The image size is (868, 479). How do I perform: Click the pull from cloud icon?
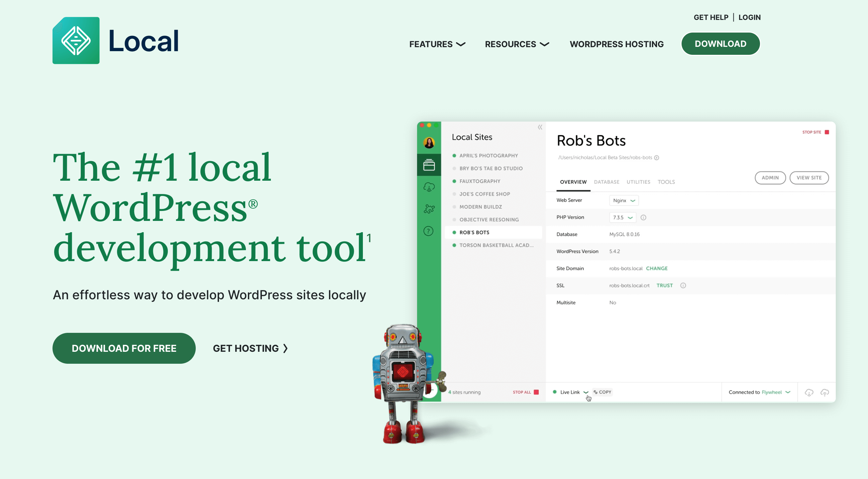pos(809,392)
